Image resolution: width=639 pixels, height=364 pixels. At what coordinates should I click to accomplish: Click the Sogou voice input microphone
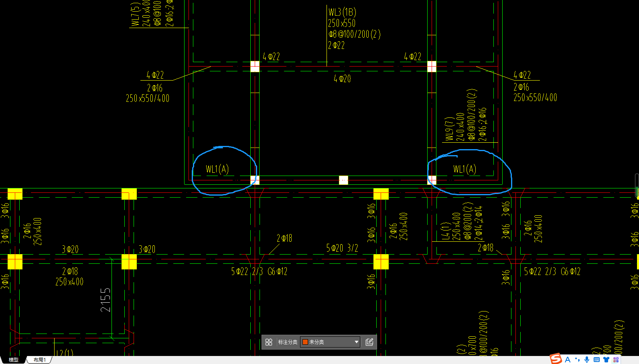tap(587, 360)
